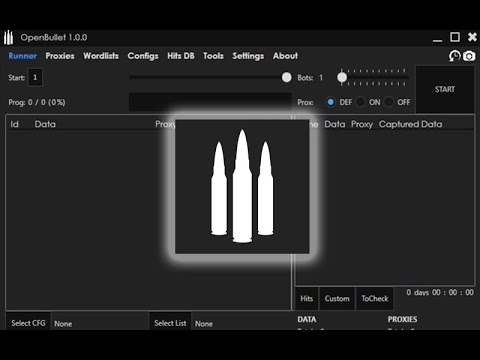Click the START button

[445, 89]
